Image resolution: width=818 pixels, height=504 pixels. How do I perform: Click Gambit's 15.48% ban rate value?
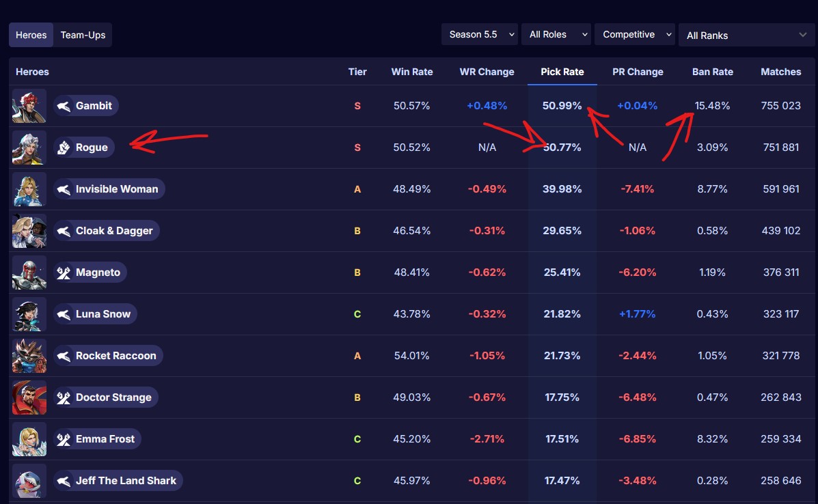coord(712,106)
